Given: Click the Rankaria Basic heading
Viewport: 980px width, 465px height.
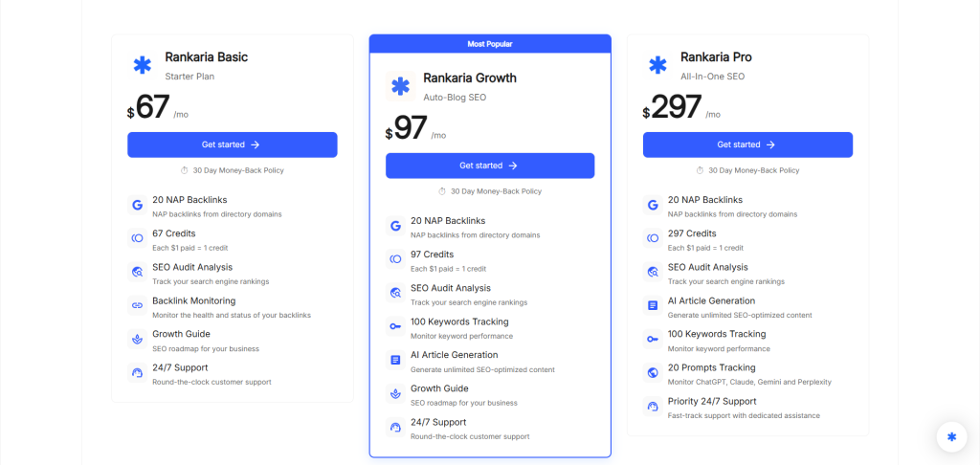Looking at the screenshot, I should pyautogui.click(x=207, y=56).
